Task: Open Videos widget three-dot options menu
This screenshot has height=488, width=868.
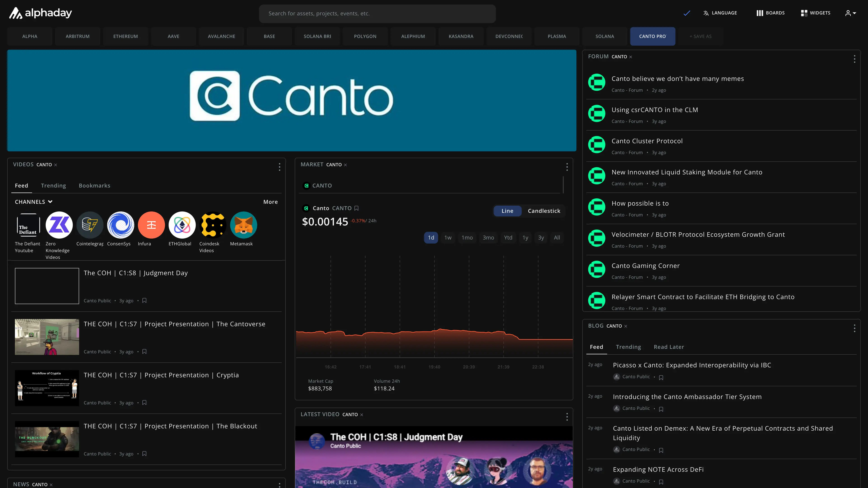Action: pyautogui.click(x=279, y=167)
